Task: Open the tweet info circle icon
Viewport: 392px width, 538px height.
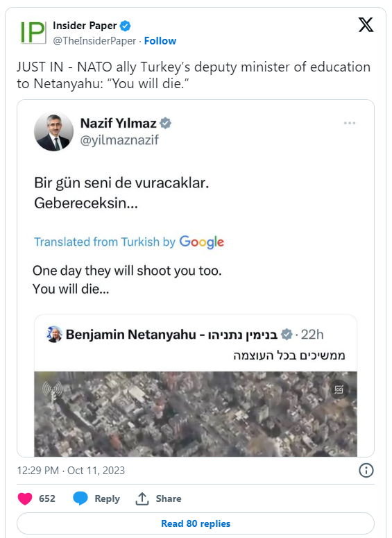Action: (x=366, y=470)
